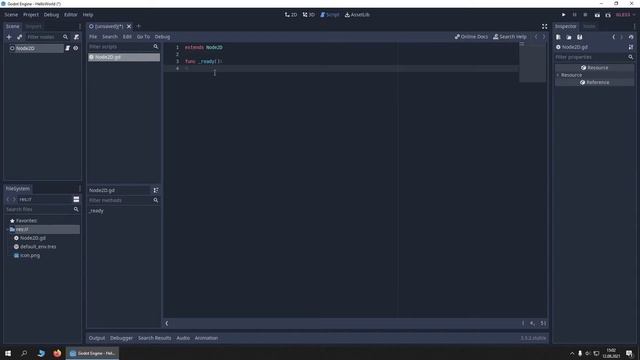Select the Import dock tab

click(x=33, y=26)
